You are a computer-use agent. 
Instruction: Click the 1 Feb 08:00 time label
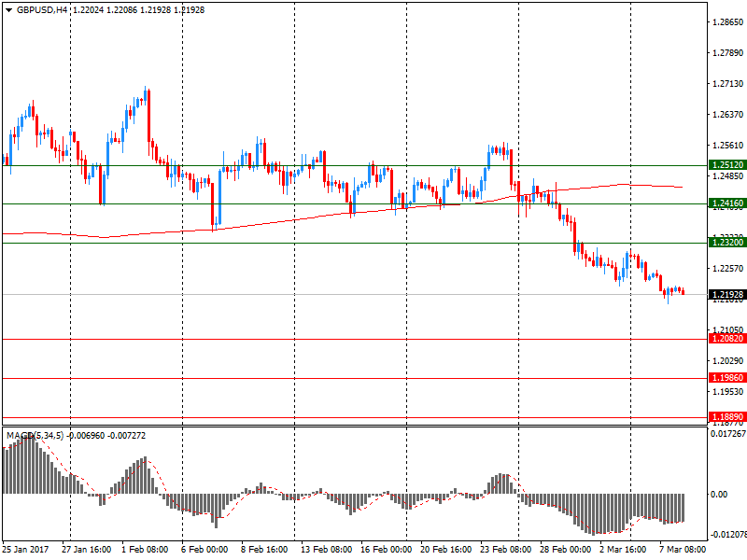(145, 550)
